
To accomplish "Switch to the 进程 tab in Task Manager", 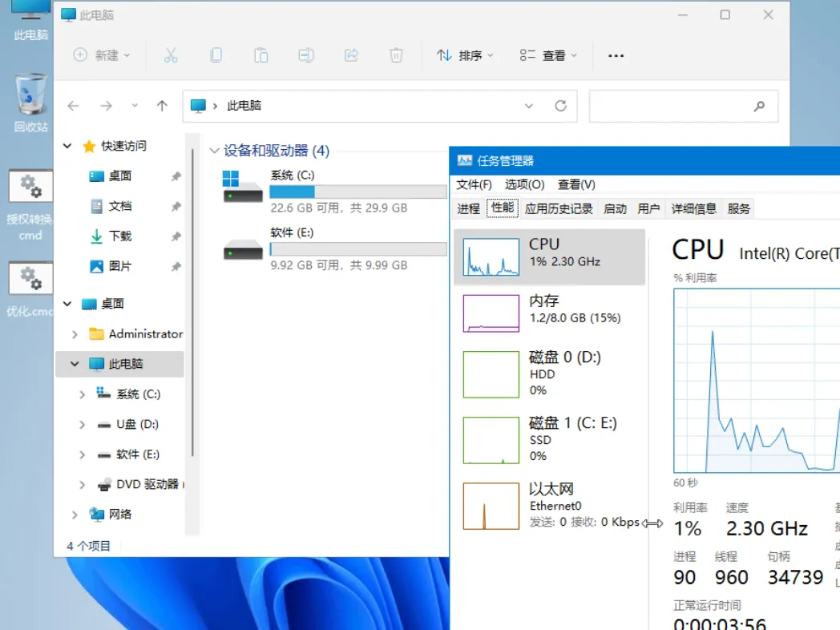I will (468, 208).
